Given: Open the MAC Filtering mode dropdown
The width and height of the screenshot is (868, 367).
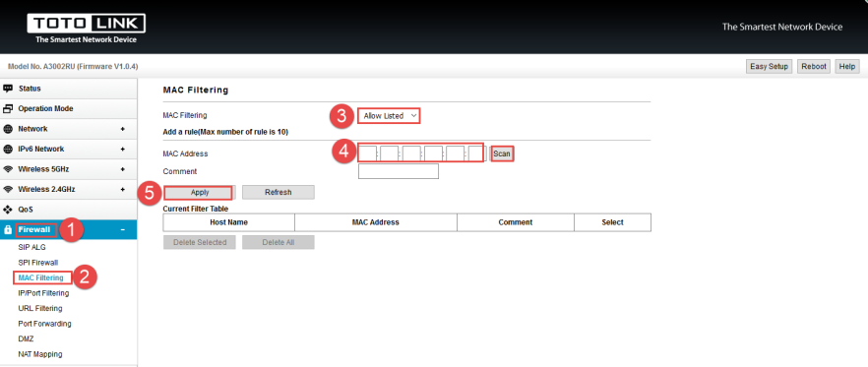Looking at the screenshot, I should [389, 116].
